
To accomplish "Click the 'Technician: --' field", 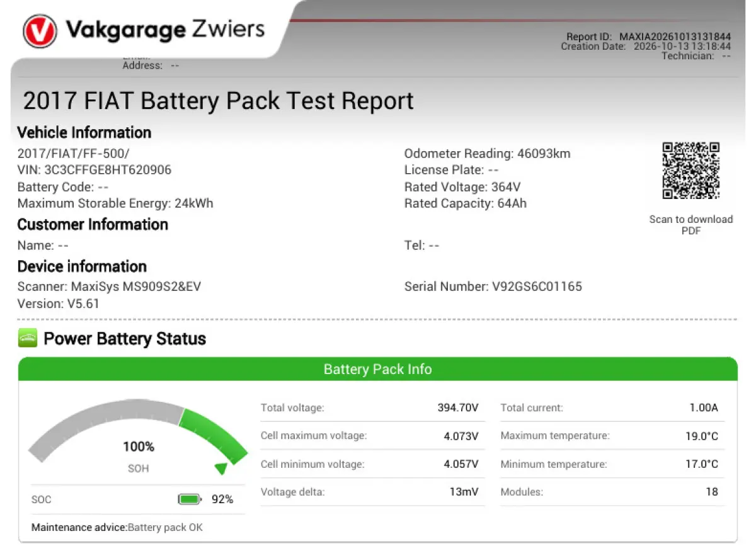I will 696,56.
